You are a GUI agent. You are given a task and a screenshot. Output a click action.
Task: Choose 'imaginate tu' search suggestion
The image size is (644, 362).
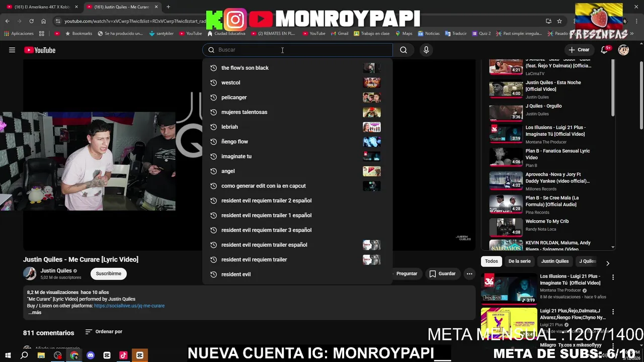point(297,156)
